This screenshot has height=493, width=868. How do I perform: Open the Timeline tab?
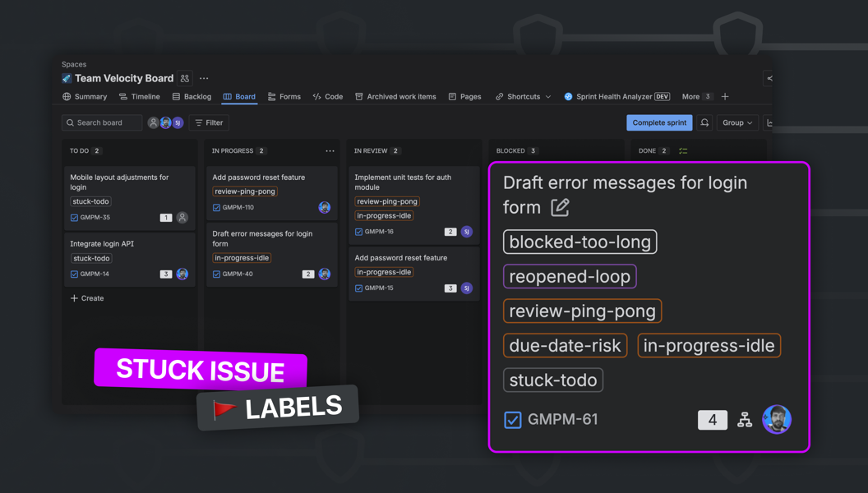(139, 97)
